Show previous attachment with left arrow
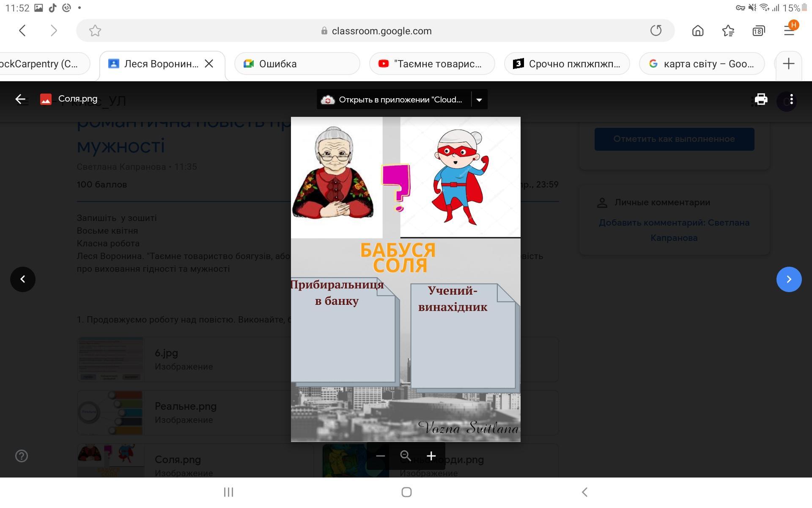Viewport: 812px width, 508px height. [23, 279]
